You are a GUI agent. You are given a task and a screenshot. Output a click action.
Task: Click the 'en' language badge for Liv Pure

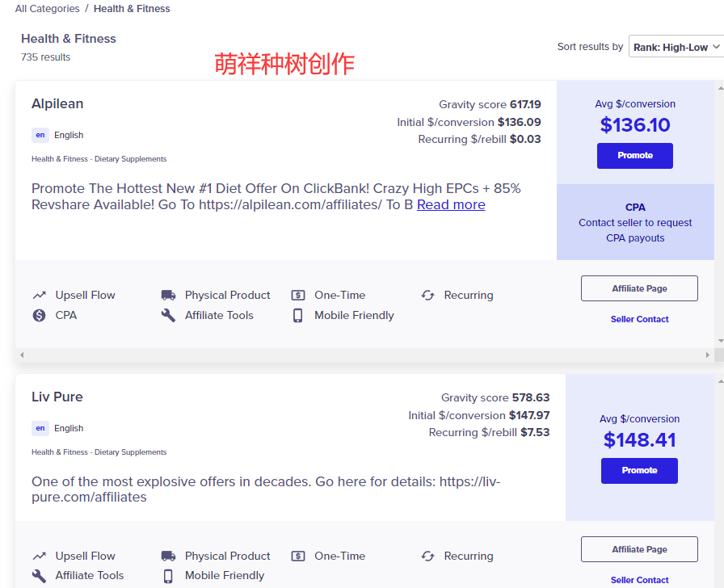click(40, 428)
